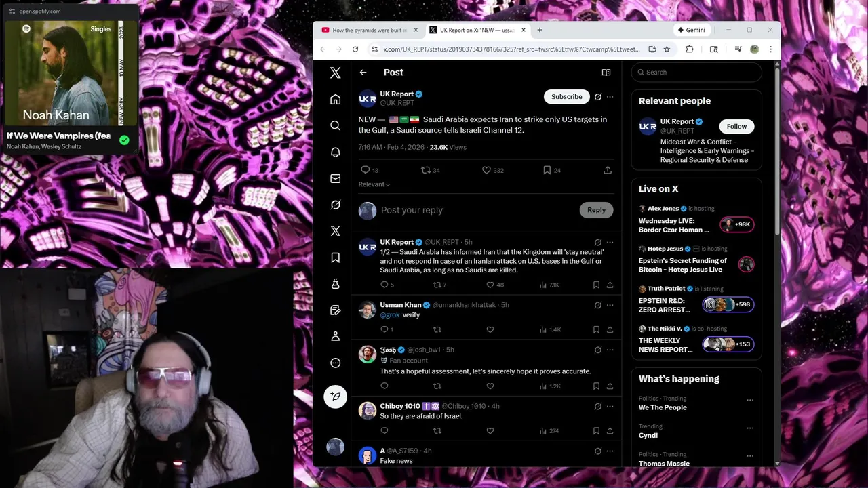Open more options for Cyndi trend
868x488 pixels.
(750, 428)
